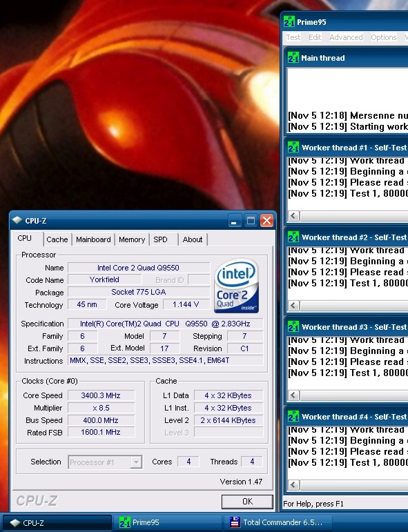Click Worker thread #1 window icon

point(293,147)
